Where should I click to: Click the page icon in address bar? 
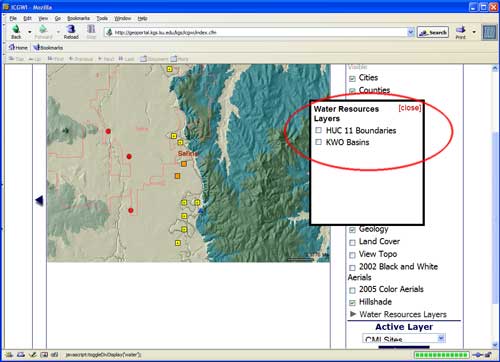tap(109, 32)
